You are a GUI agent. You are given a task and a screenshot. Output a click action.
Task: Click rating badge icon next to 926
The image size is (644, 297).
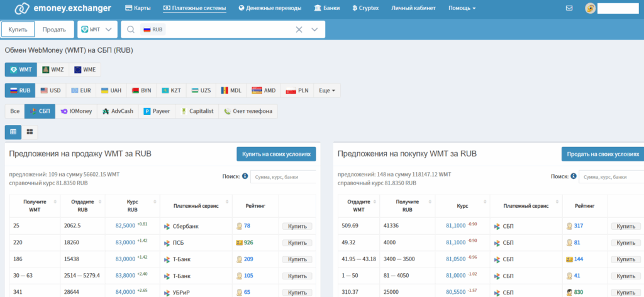(x=239, y=242)
